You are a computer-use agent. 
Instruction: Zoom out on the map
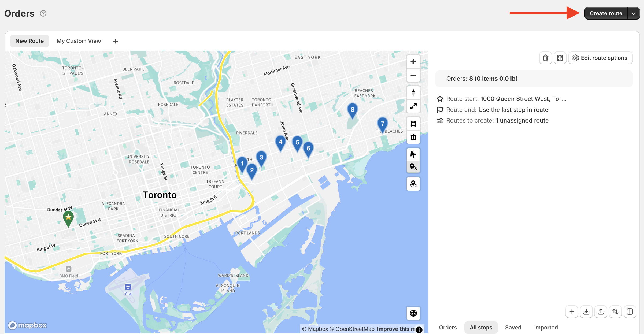(413, 75)
